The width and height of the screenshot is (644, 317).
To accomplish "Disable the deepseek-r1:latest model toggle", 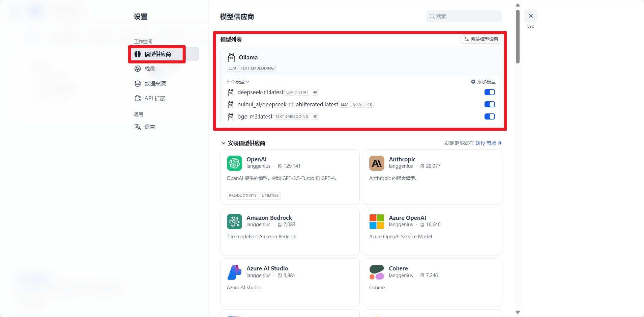I will pos(490,92).
